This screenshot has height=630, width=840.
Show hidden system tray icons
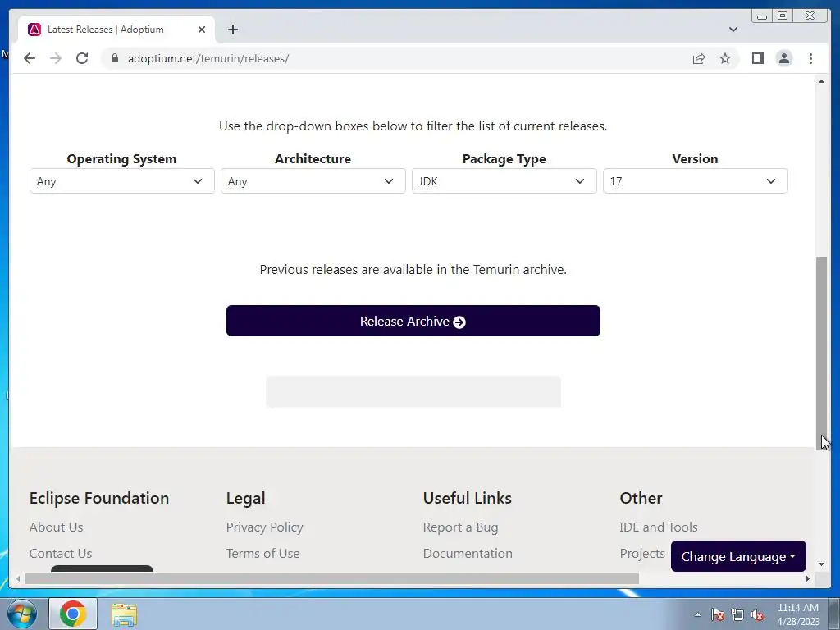(x=697, y=614)
